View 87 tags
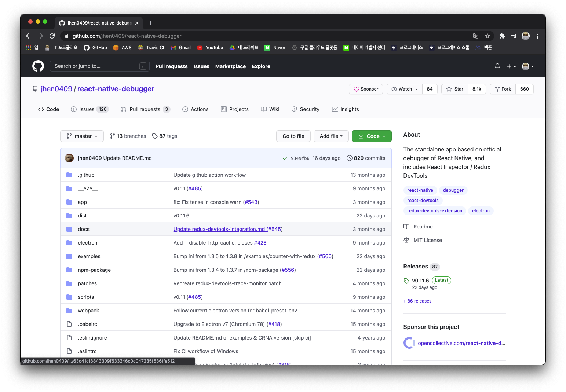This screenshot has width=566, height=392. point(165,136)
